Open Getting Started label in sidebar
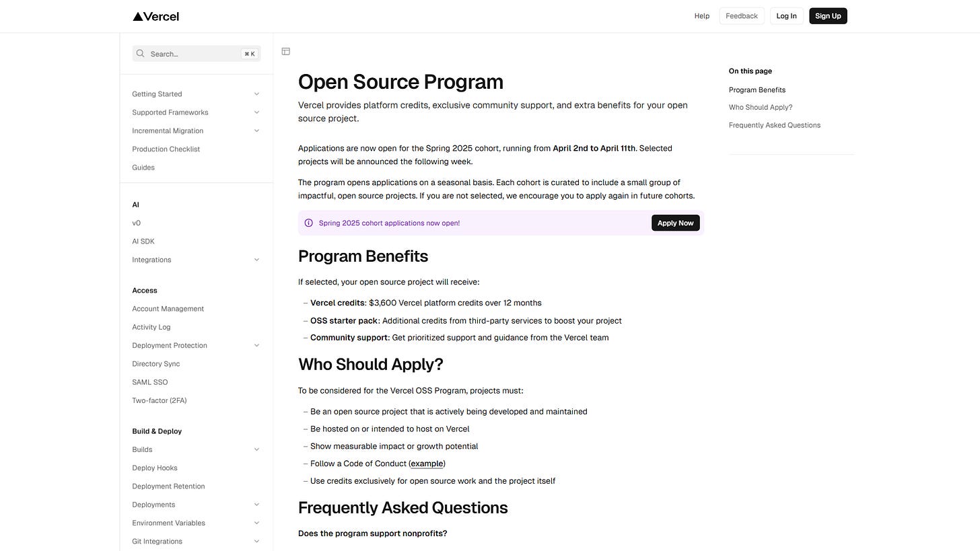980x551 pixels. pos(157,94)
